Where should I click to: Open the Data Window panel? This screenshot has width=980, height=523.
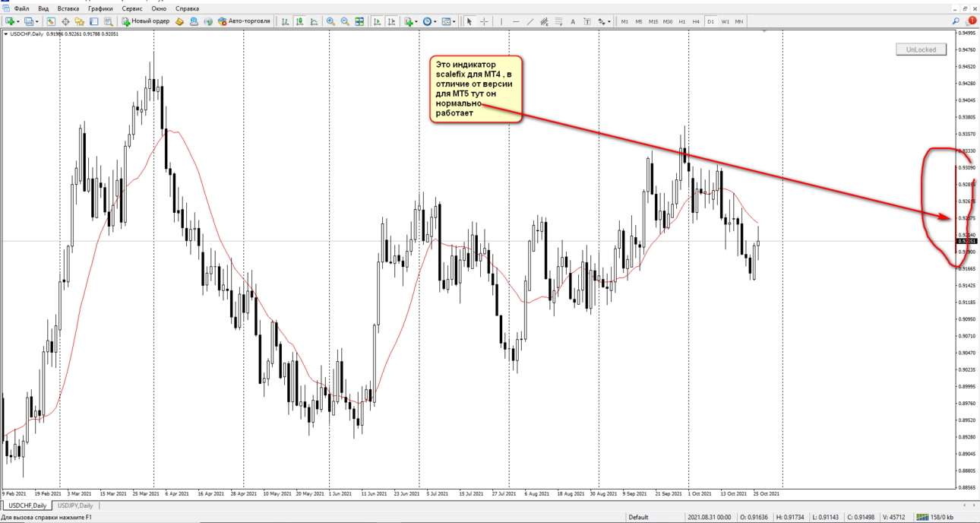[65, 21]
